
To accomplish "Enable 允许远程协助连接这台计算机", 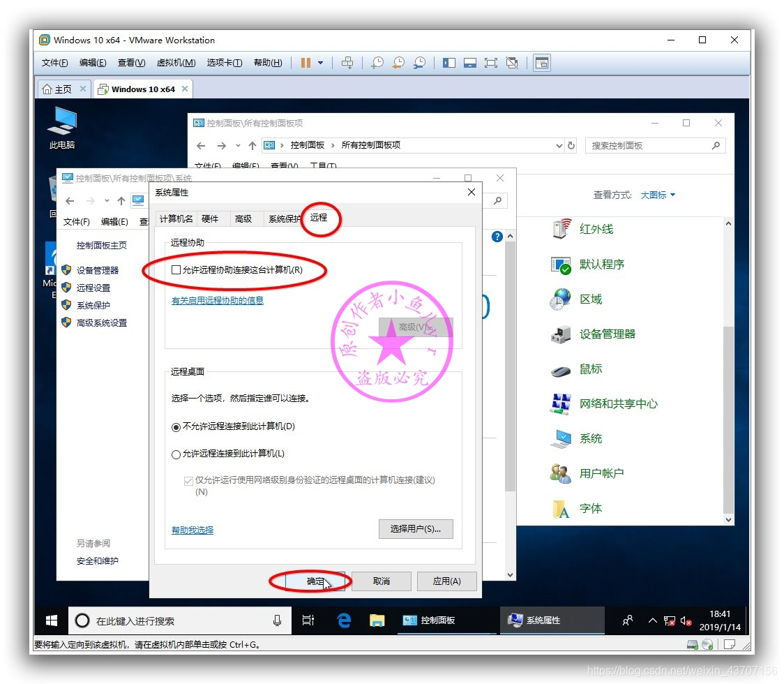I will (x=175, y=269).
